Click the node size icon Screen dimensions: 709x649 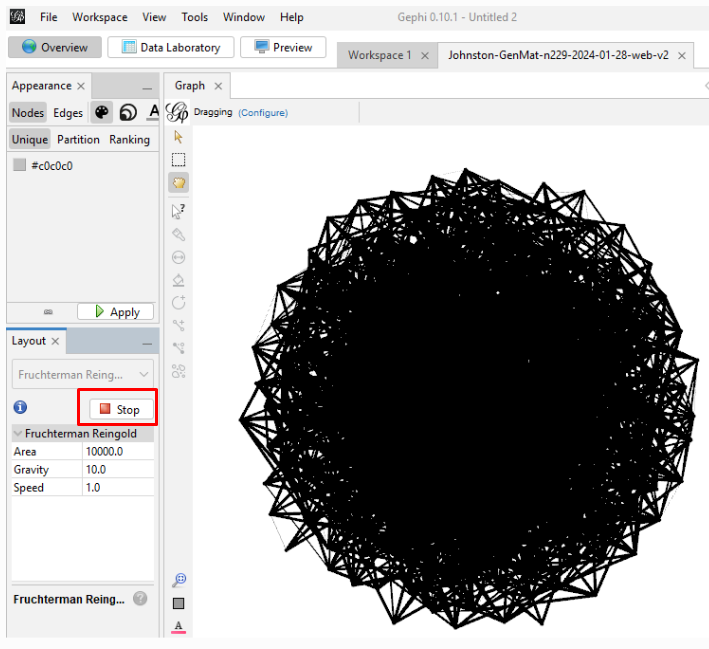coord(128,112)
